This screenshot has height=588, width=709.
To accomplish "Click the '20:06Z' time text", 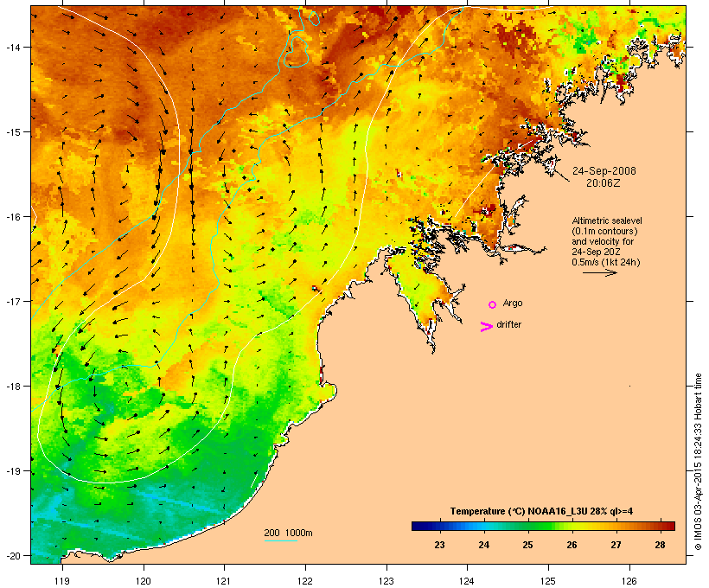I will 604,183.
